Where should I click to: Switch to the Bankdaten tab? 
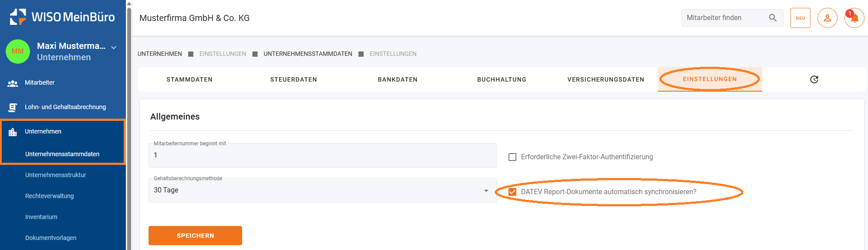[398, 79]
